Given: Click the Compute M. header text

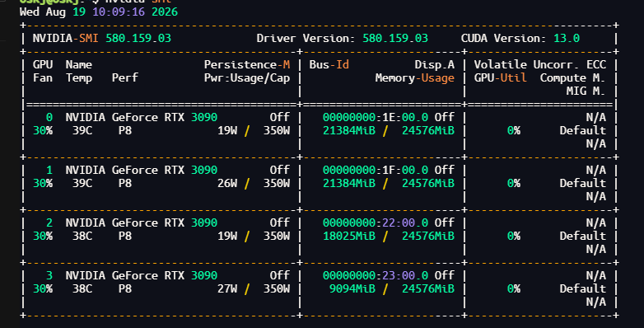Looking at the screenshot, I should 573,77.
